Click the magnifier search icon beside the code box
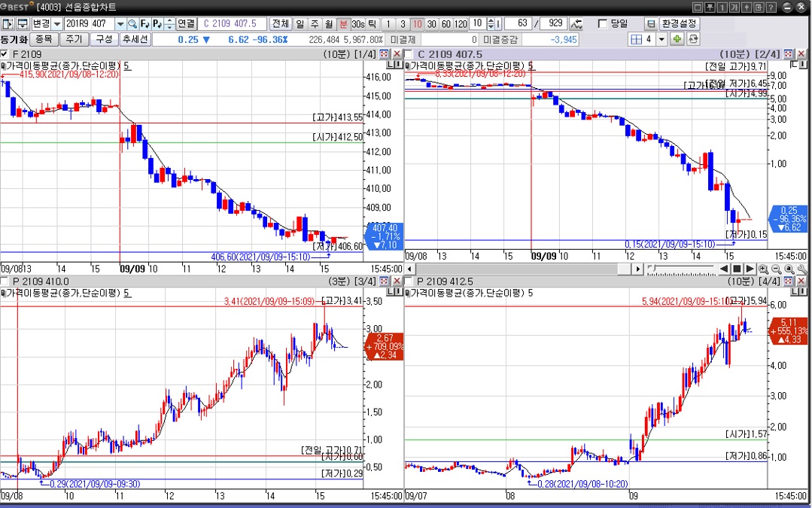This screenshot has width=812, height=508. click(132, 24)
